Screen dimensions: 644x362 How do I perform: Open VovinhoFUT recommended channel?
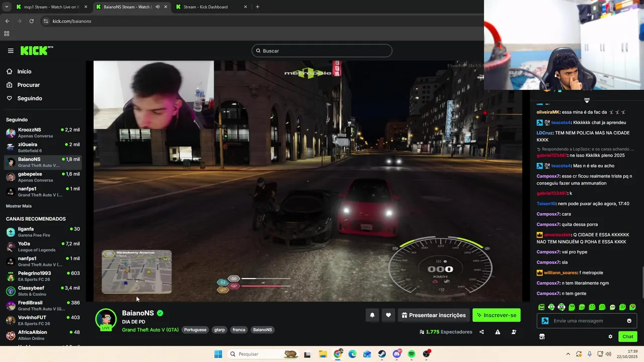[x=43, y=320]
